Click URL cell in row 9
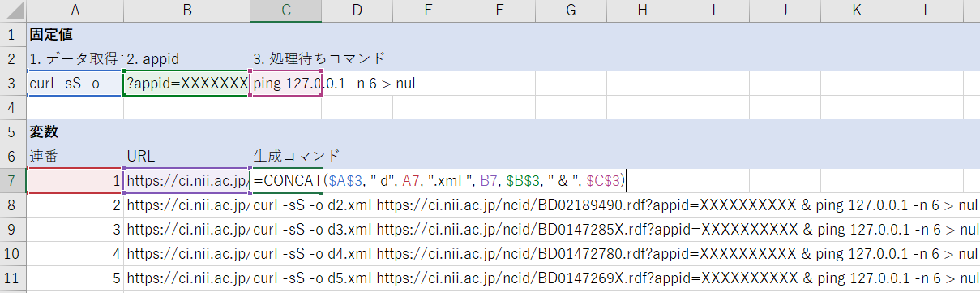Viewport: 980px width, 293px height. (x=187, y=230)
